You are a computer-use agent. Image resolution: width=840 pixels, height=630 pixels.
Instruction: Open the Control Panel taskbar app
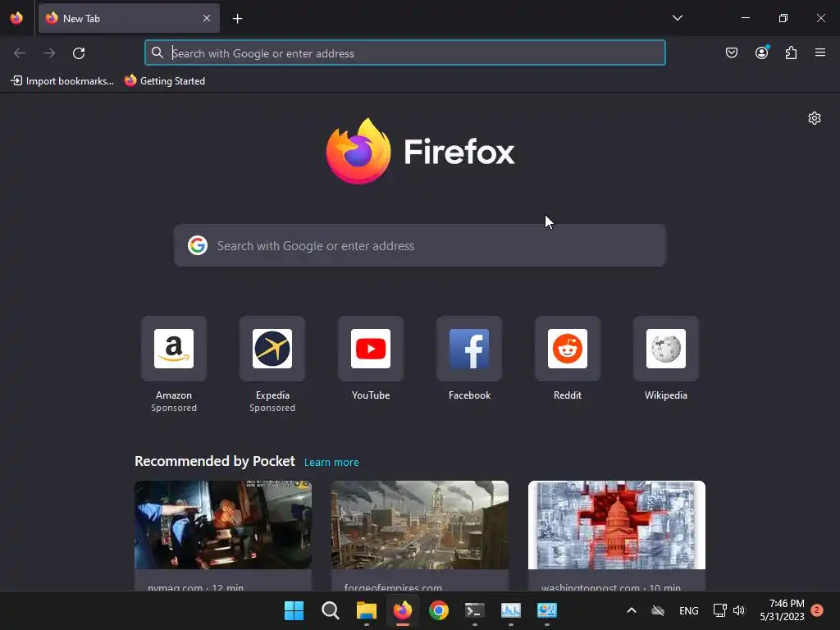(x=547, y=610)
